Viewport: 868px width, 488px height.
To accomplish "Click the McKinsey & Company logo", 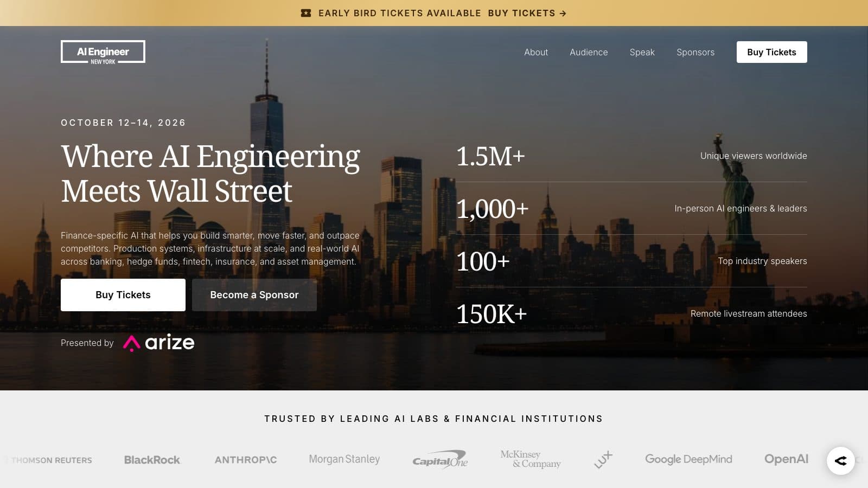I will (x=531, y=459).
